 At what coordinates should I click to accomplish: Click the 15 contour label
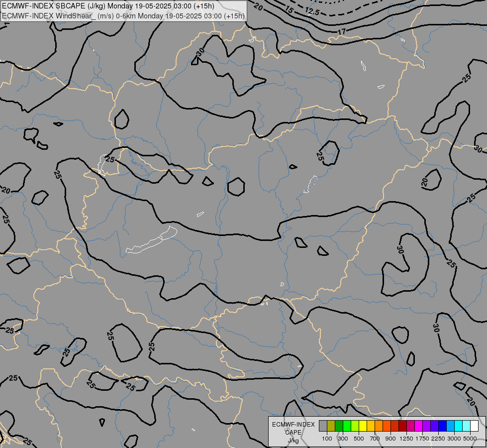point(289,10)
